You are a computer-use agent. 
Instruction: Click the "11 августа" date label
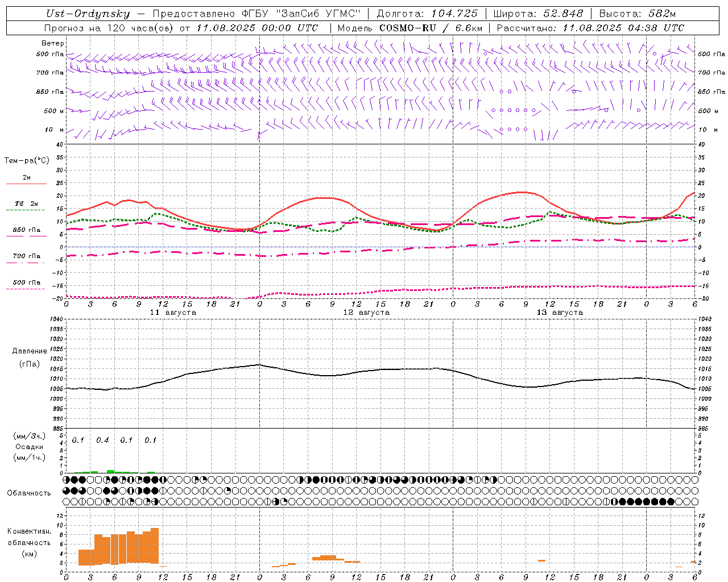(x=173, y=313)
